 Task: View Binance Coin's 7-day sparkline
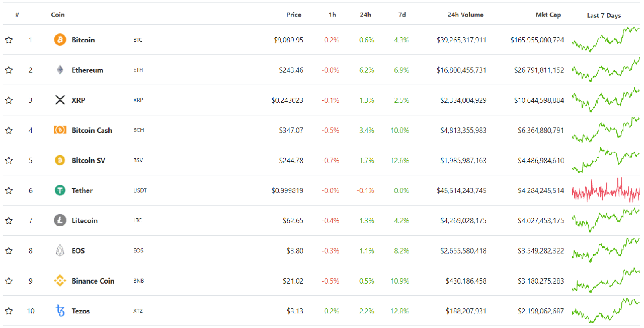click(606, 281)
